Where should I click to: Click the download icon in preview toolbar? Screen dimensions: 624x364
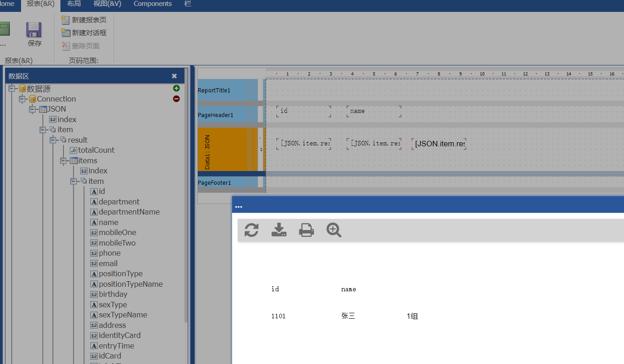[279, 230]
